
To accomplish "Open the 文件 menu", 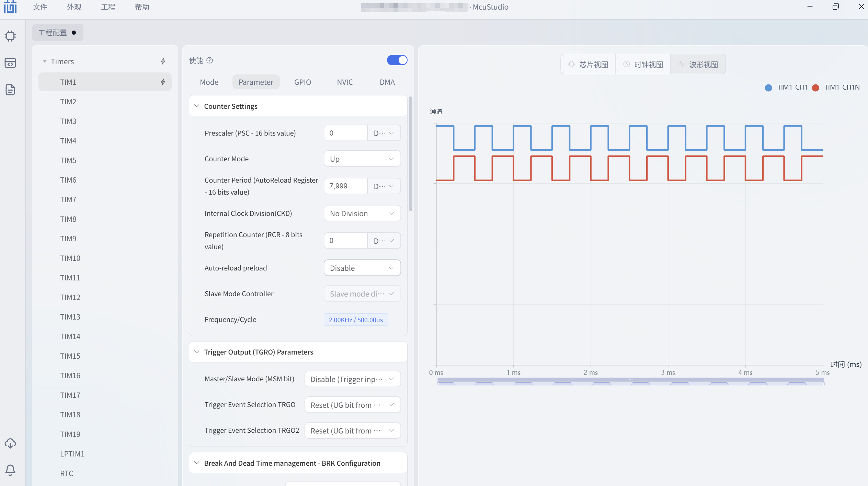I will point(40,7).
